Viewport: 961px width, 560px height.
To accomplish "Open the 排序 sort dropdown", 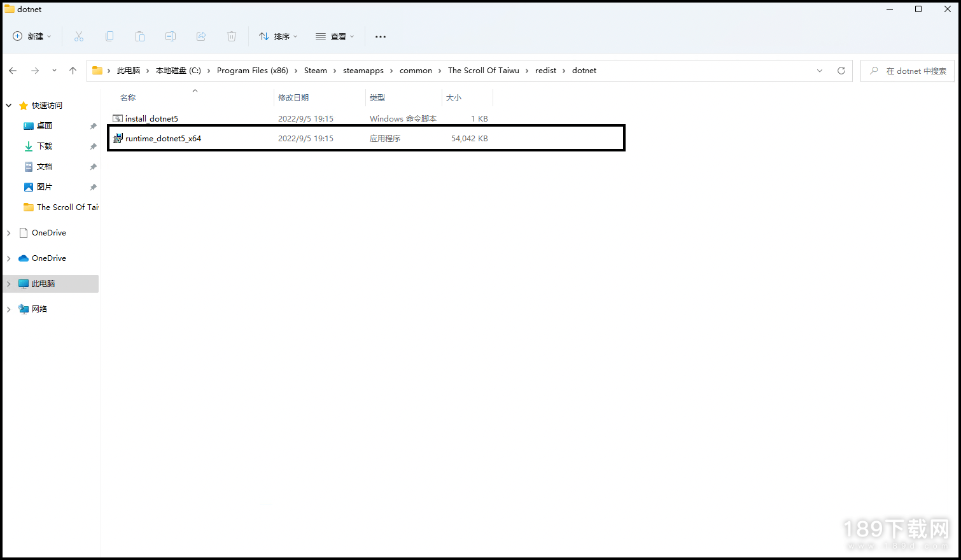I will [x=278, y=36].
